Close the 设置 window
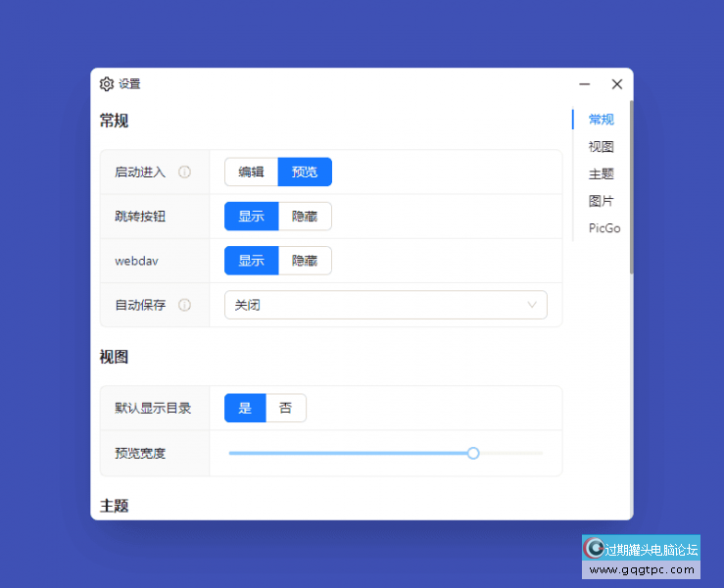This screenshot has height=588, width=724. [x=616, y=84]
